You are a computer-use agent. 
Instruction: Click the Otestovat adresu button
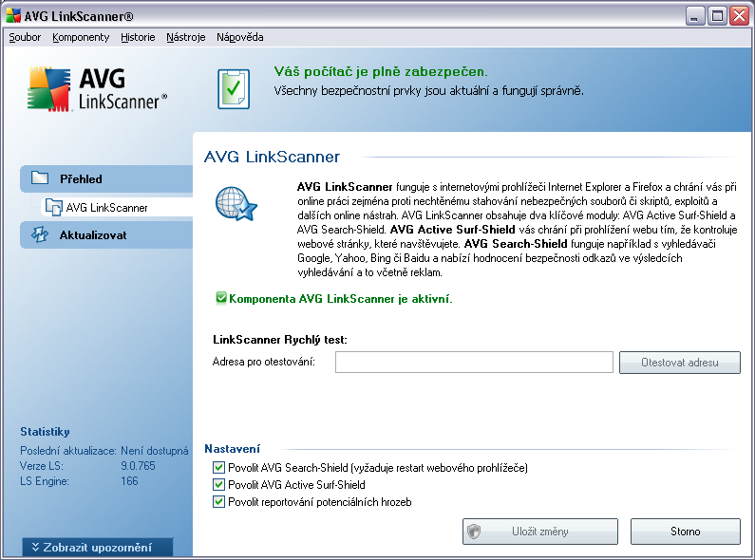coord(679,363)
